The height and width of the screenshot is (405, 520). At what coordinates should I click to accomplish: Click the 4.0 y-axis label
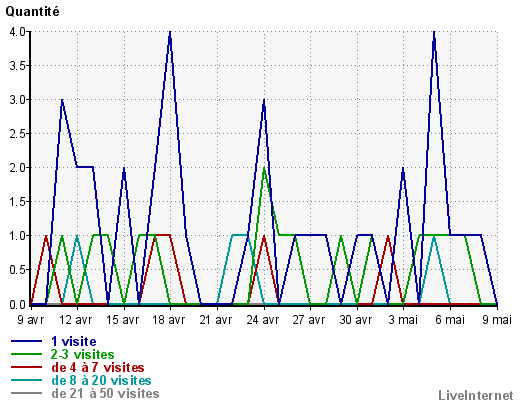(17, 32)
